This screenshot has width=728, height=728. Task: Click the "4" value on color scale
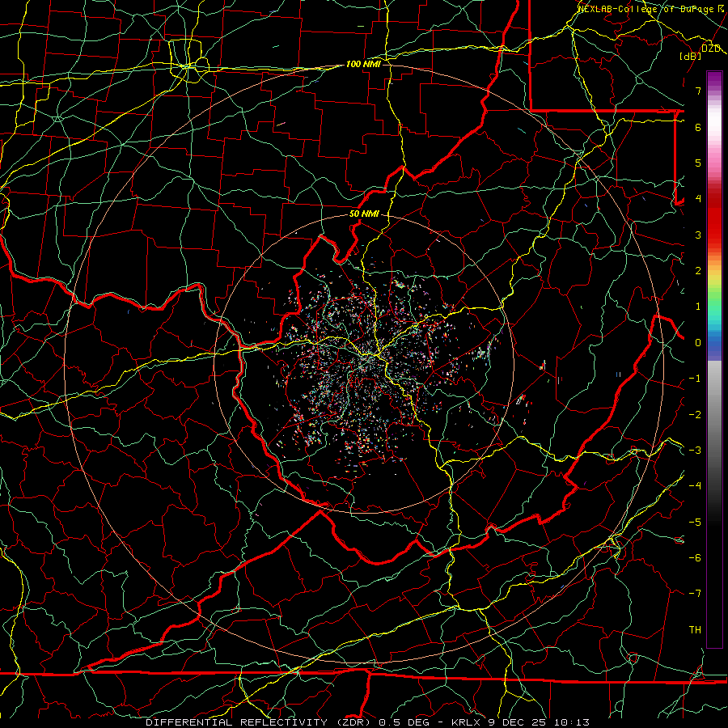(x=698, y=199)
